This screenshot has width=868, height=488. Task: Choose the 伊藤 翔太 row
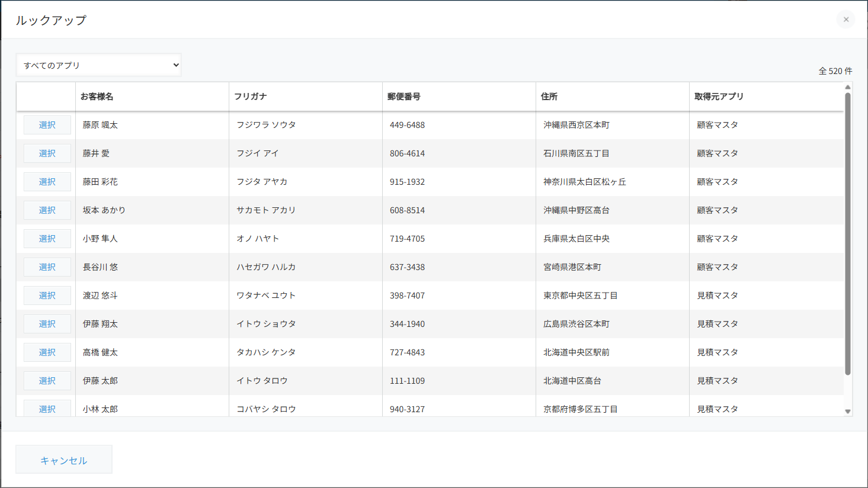pyautogui.click(x=47, y=324)
